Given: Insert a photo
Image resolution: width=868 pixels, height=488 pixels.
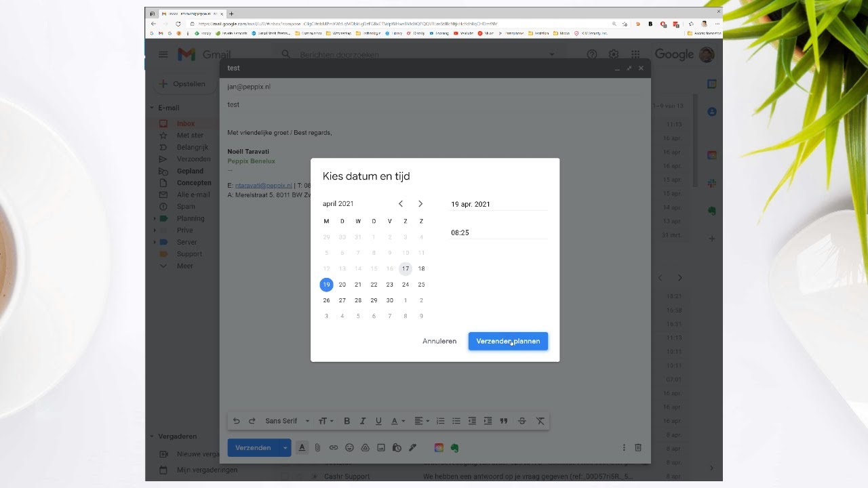Looking at the screenshot, I should (381, 447).
